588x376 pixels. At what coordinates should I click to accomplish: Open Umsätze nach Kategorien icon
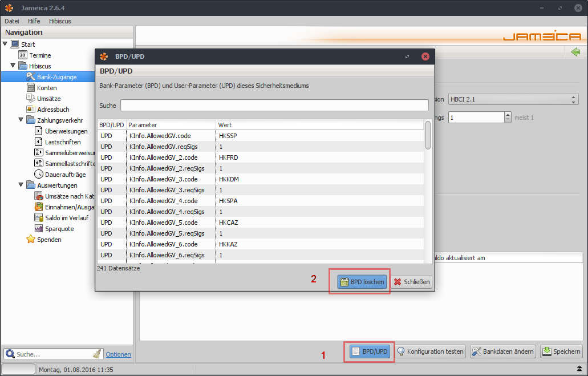(x=39, y=196)
